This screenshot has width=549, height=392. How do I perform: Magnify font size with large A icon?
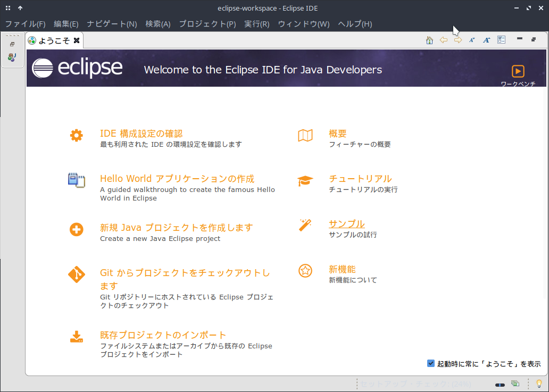(x=487, y=40)
